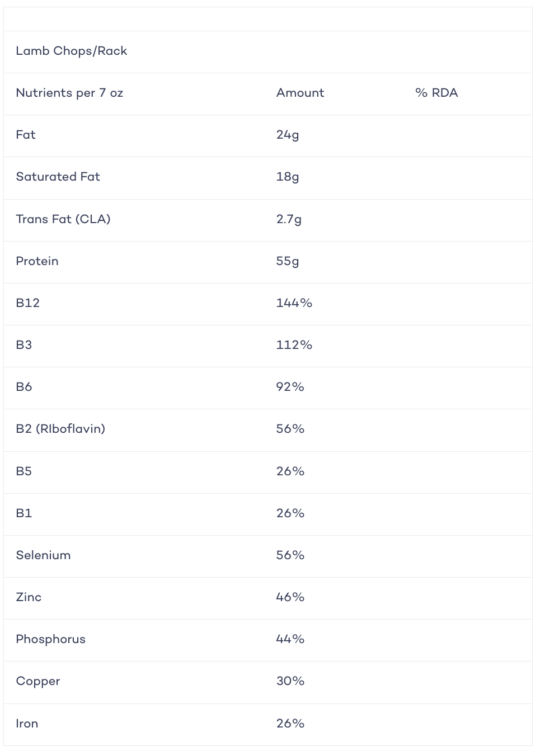540x756 pixels.
Task: Select the B2 (RIboflavin) label
Action: coord(60,429)
